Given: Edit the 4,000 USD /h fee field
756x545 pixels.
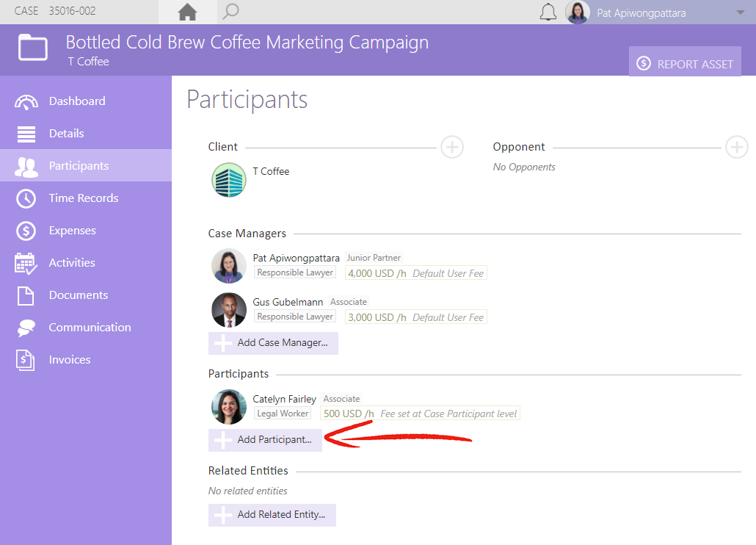Looking at the screenshot, I should point(415,273).
